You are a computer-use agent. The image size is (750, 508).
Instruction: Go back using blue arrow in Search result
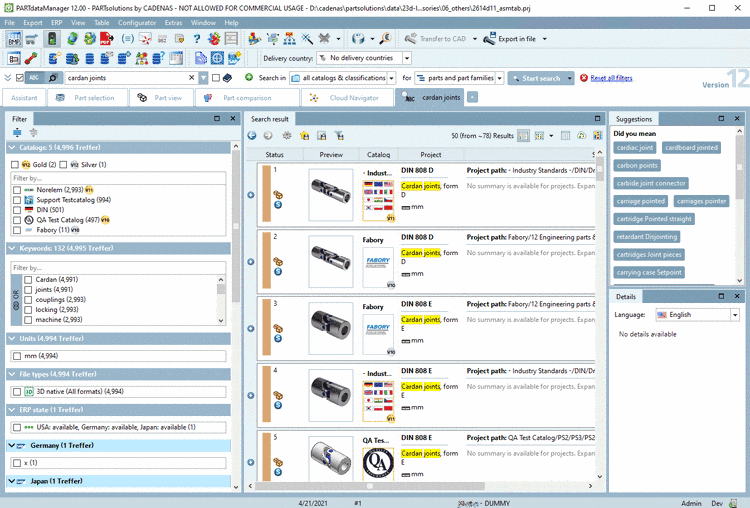(252, 136)
